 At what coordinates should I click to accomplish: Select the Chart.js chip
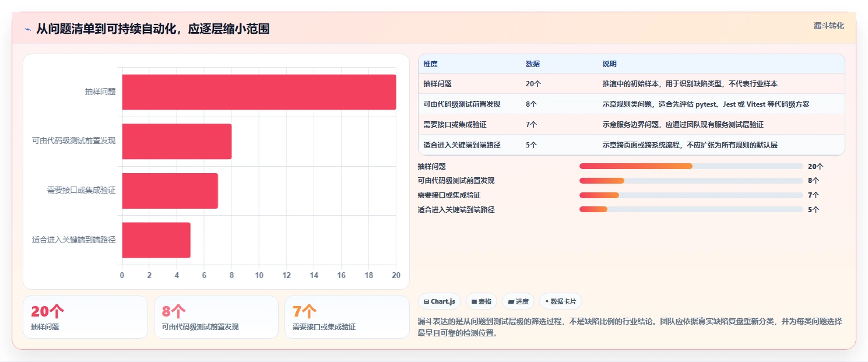pos(440,301)
